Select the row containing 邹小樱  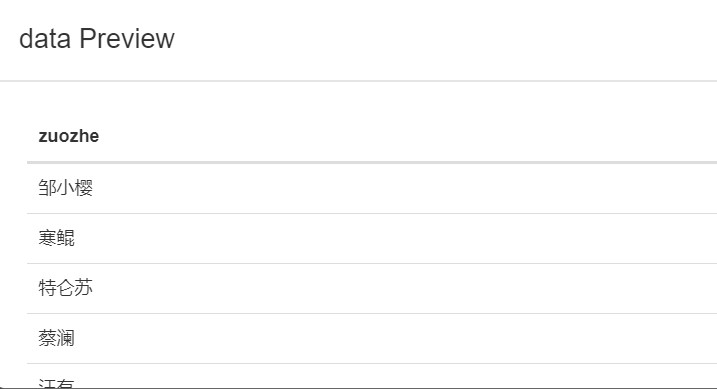(372, 188)
